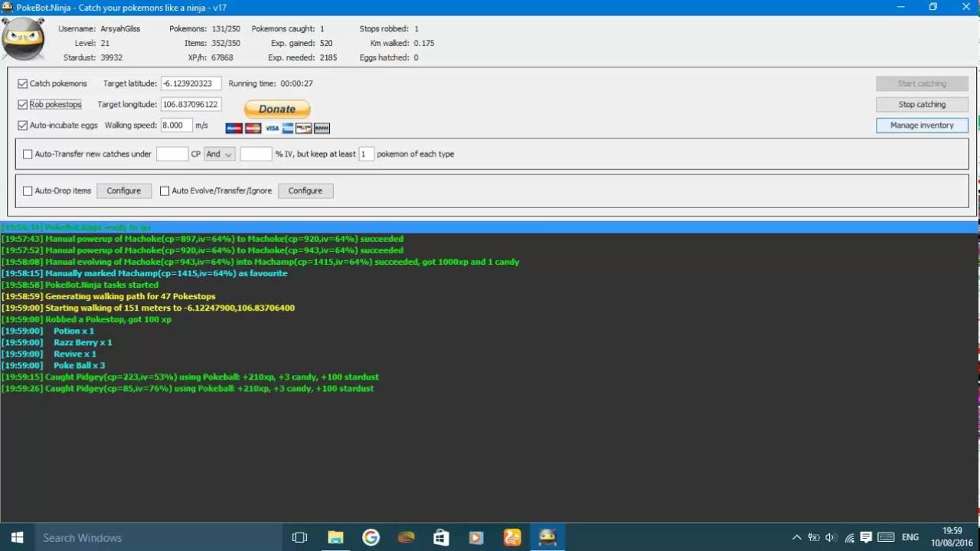Open File Explorer from the taskbar

335,537
